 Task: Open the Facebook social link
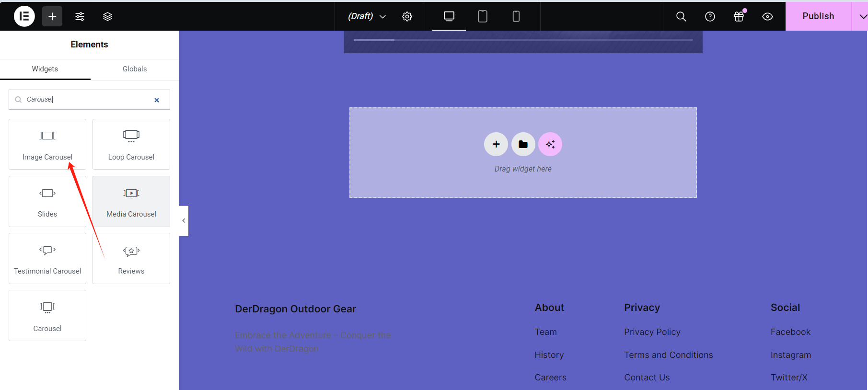coord(790,332)
